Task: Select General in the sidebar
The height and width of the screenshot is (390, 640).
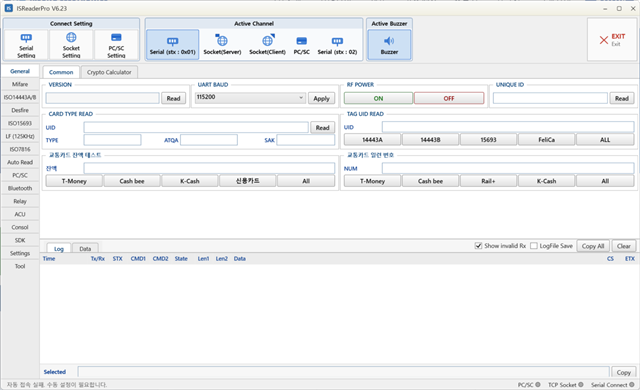Action: 20,71
